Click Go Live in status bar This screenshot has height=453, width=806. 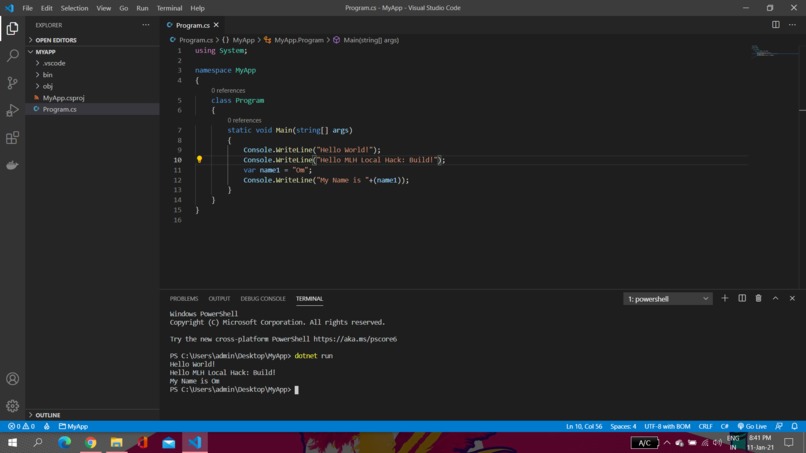[752, 426]
